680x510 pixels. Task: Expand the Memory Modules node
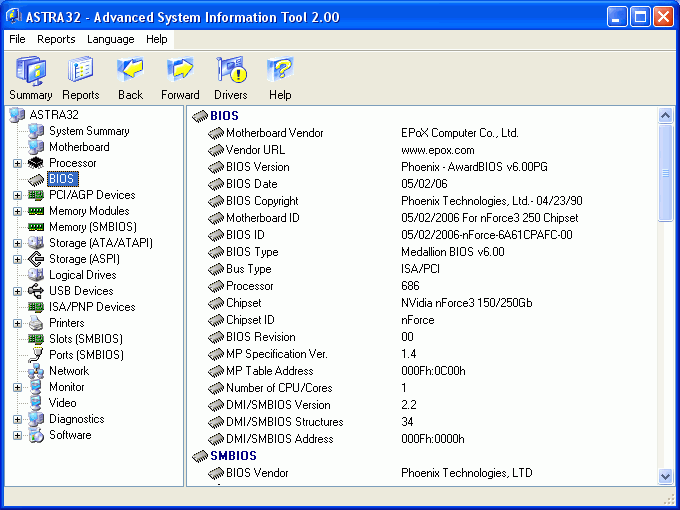click(x=17, y=212)
